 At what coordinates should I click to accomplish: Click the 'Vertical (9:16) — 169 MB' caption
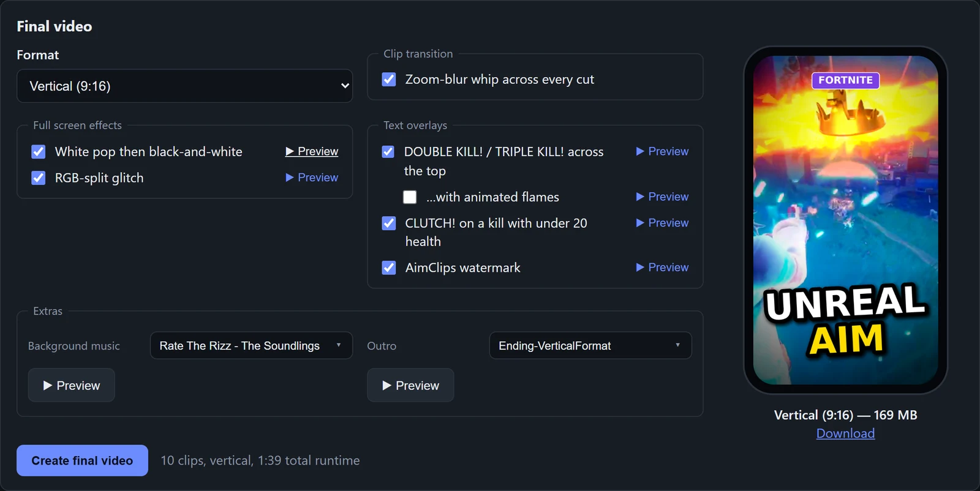[845, 415]
